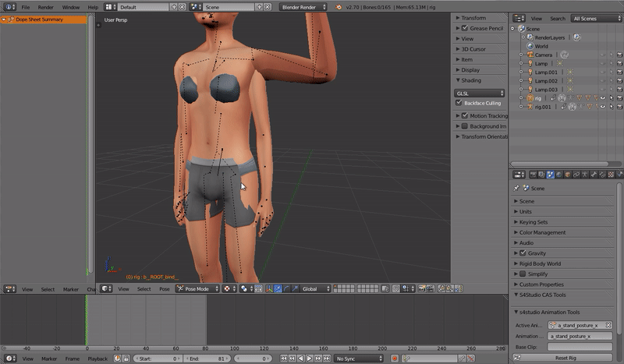
Task: Disable the Gravity checkbox
Action: click(x=522, y=253)
